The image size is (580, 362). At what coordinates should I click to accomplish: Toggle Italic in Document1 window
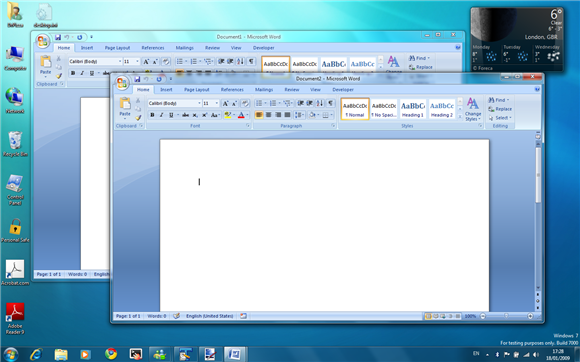[x=82, y=73]
